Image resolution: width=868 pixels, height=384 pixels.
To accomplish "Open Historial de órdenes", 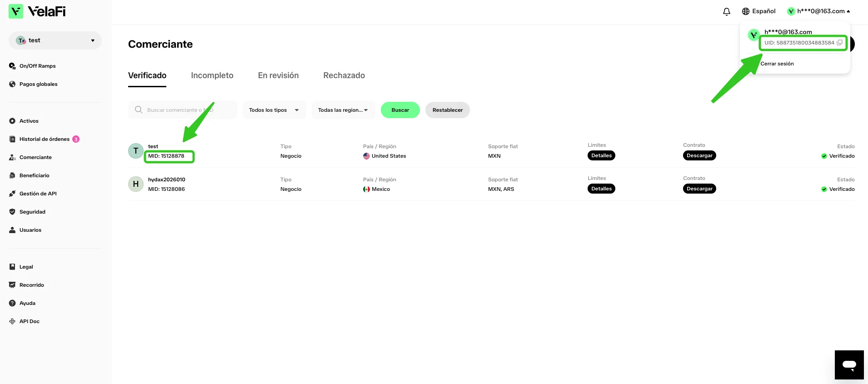I will 45,139.
